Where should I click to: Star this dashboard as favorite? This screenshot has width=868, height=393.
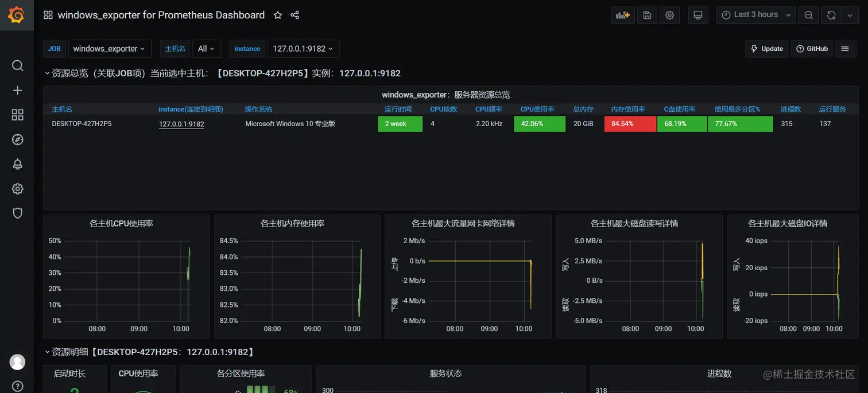[278, 15]
